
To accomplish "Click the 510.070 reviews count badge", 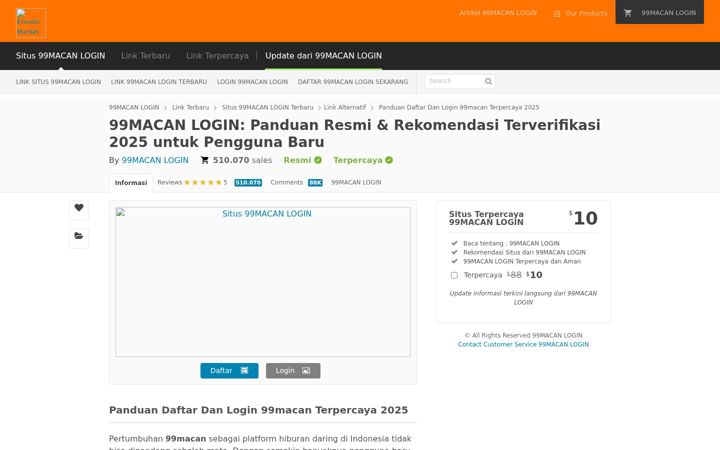I will (248, 183).
